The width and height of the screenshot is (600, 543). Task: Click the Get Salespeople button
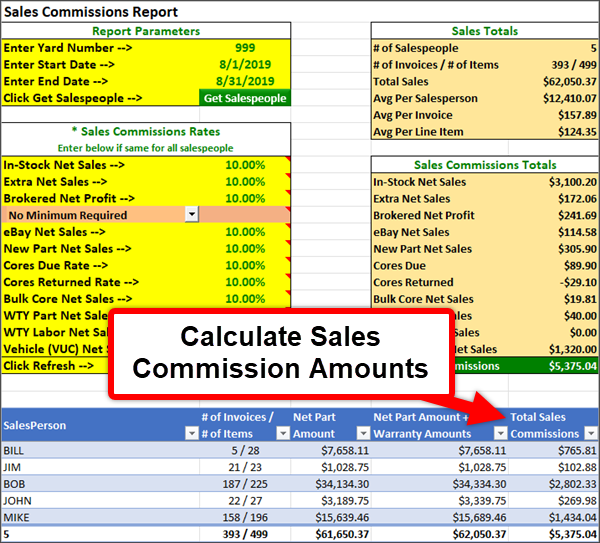pyautogui.click(x=245, y=98)
